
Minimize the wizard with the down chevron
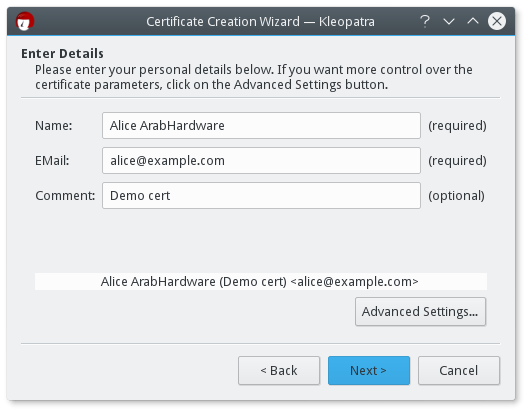tap(449, 22)
